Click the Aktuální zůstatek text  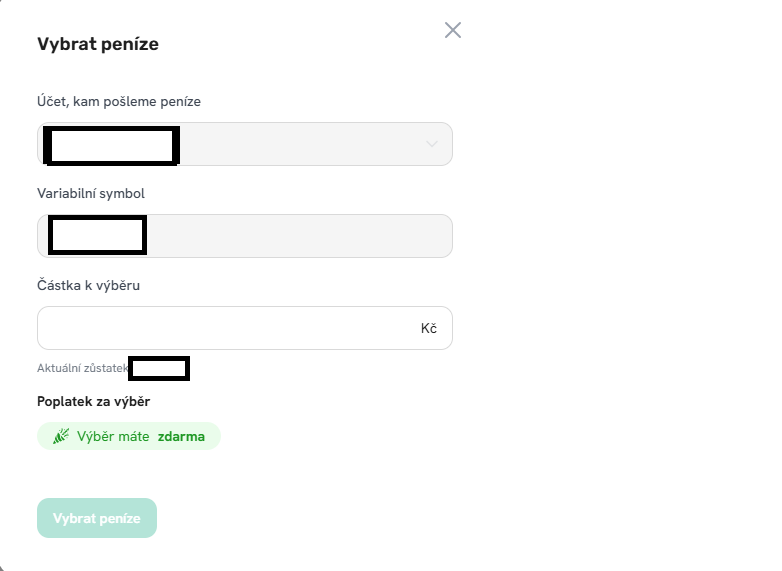point(83,369)
